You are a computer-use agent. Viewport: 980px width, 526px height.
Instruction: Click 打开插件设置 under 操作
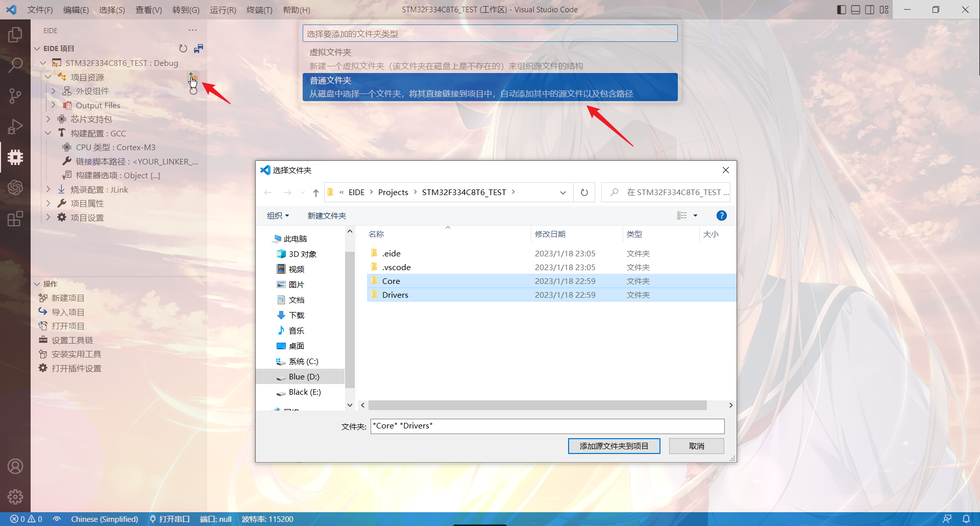tap(76, 368)
